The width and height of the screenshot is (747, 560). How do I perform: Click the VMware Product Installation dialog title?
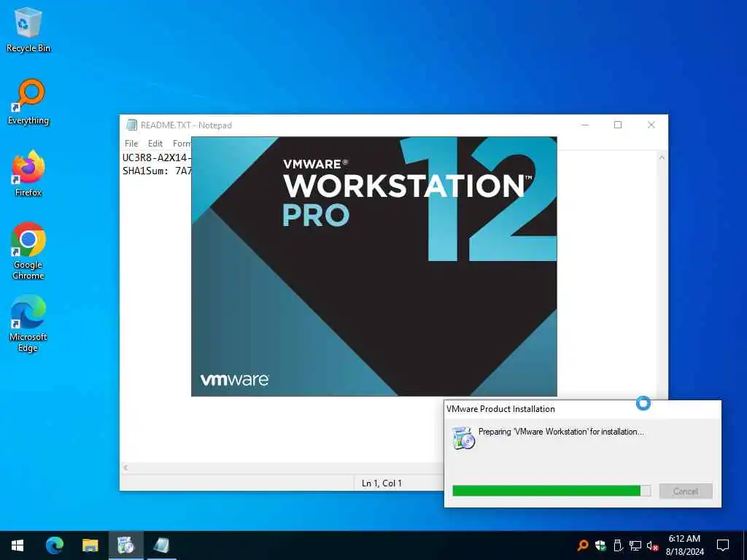click(x=500, y=408)
